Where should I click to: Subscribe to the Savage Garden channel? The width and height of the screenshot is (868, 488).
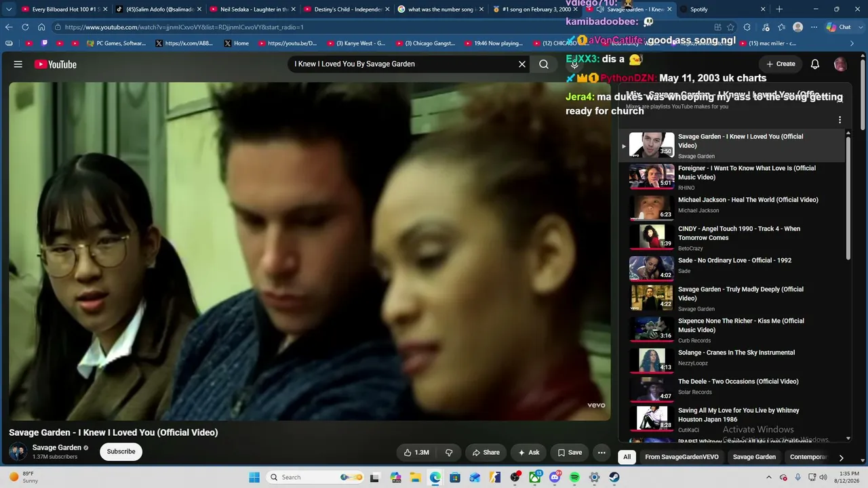coord(121,451)
